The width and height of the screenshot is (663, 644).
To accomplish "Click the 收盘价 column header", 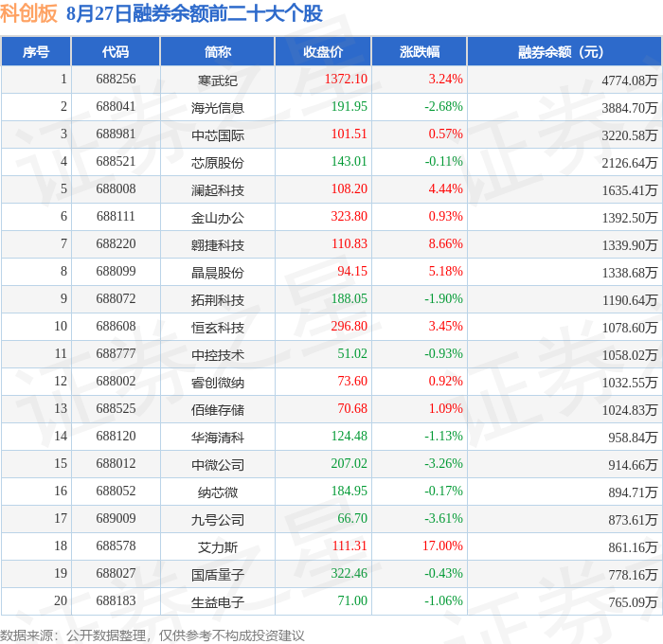I will (x=323, y=51).
